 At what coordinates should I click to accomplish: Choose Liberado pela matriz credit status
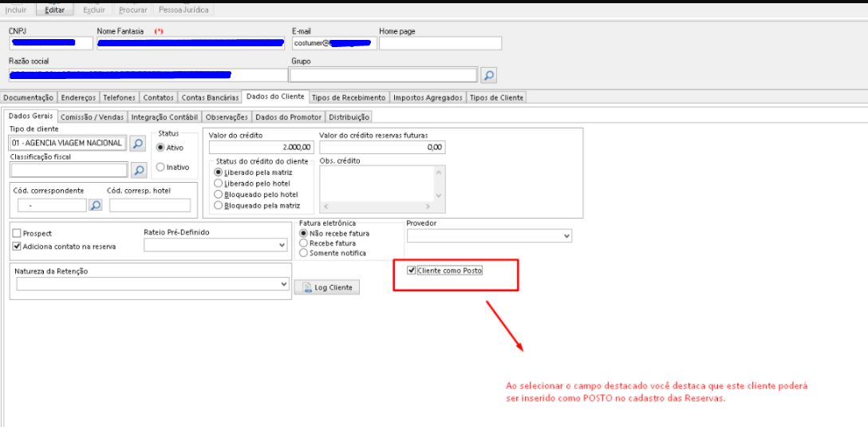click(x=218, y=172)
